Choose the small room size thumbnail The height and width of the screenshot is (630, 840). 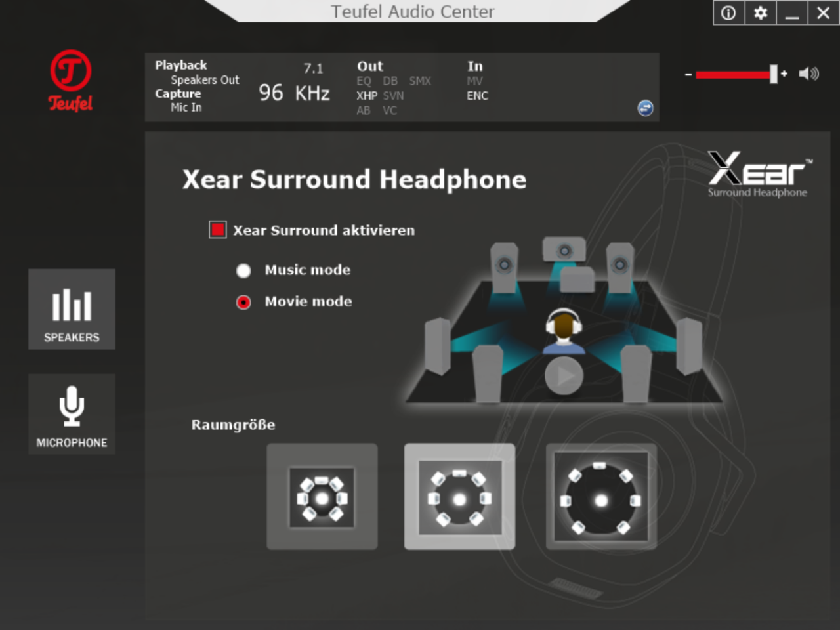(x=322, y=497)
